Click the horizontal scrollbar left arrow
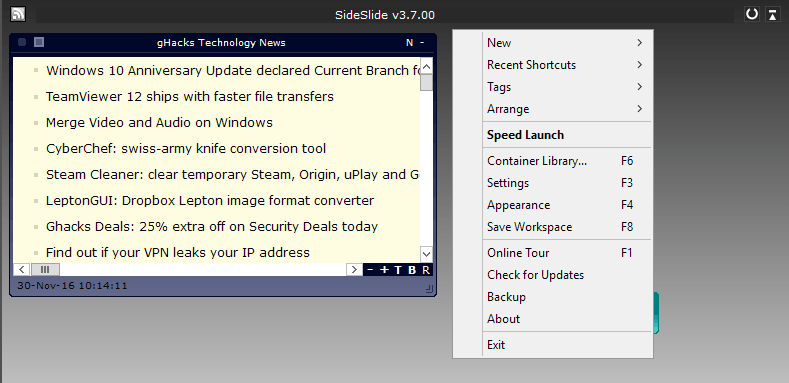The image size is (789, 383). pos(22,270)
